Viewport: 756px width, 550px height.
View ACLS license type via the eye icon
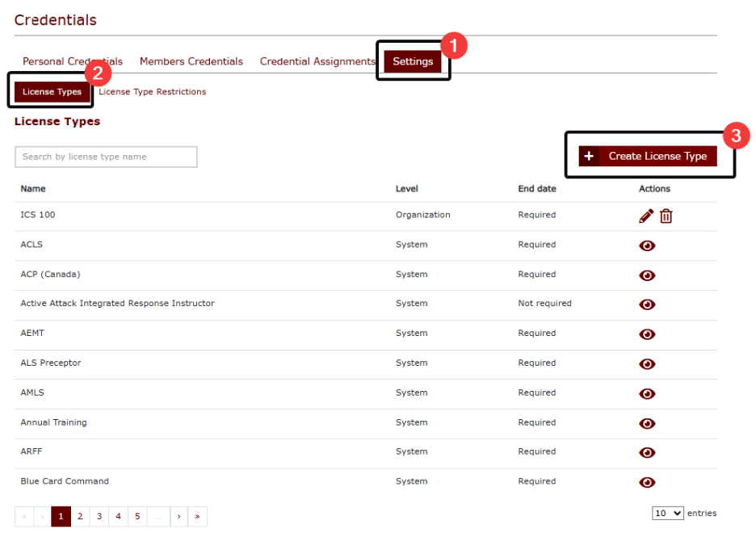click(x=647, y=246)
